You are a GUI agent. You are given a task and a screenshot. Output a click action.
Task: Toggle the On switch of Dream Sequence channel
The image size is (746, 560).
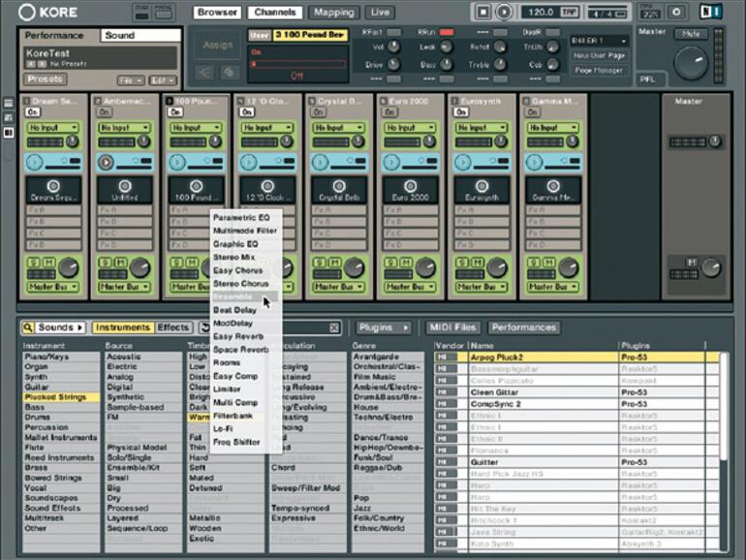[32, 112]
